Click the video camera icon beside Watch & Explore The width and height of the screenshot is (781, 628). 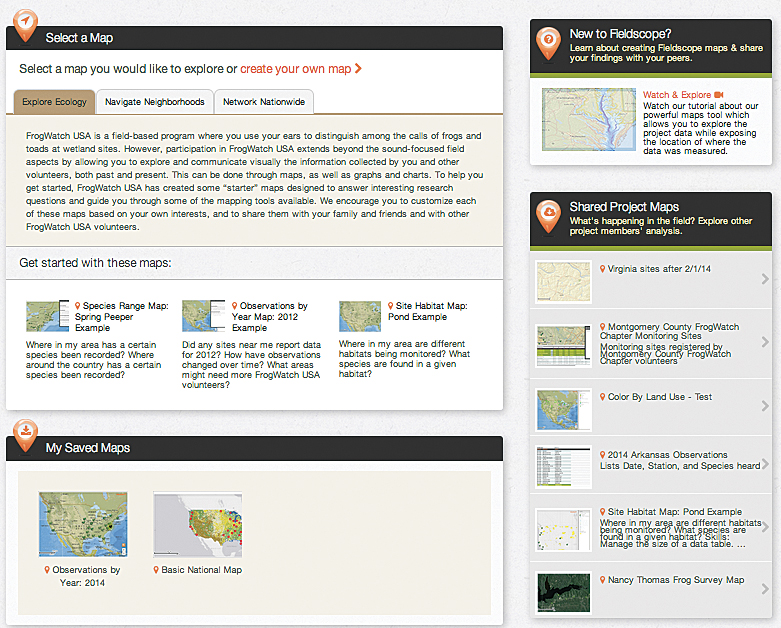tap(718, 95)
